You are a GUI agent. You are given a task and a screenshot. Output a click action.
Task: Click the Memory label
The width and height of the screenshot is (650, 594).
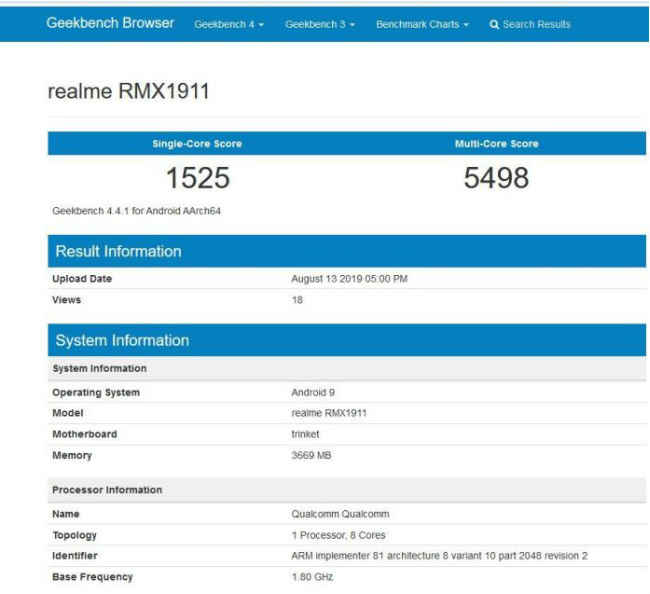pos(72,455)
